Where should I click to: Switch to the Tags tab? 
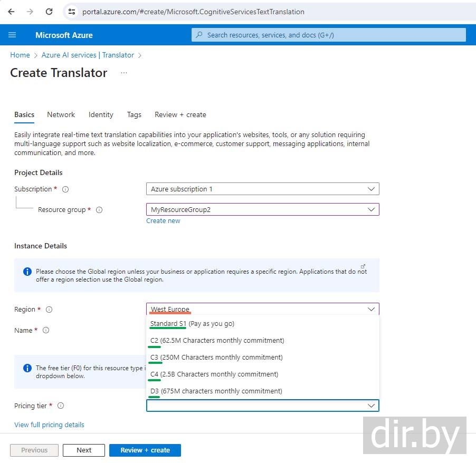[x=134, y=114]
